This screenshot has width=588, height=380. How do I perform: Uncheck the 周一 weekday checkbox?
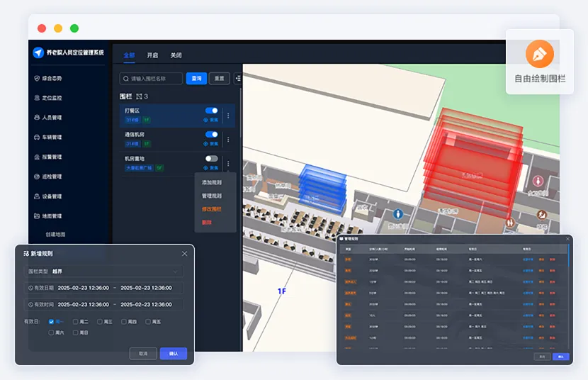[x=52, y=321]
